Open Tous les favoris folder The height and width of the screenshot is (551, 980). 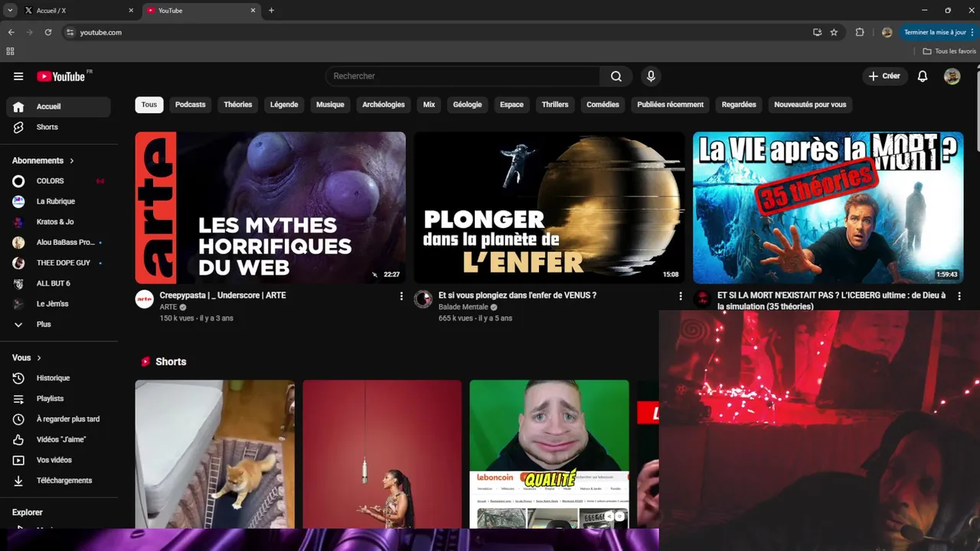tap(949, 51)
